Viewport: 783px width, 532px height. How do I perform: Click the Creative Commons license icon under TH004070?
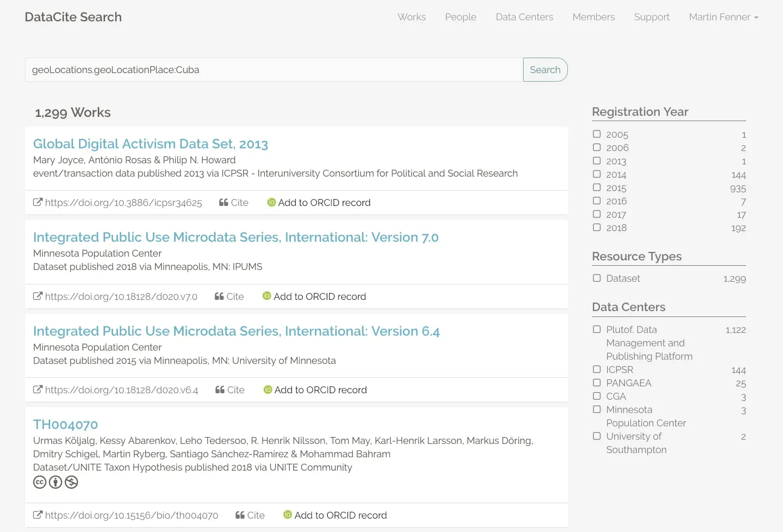(40, 482)
